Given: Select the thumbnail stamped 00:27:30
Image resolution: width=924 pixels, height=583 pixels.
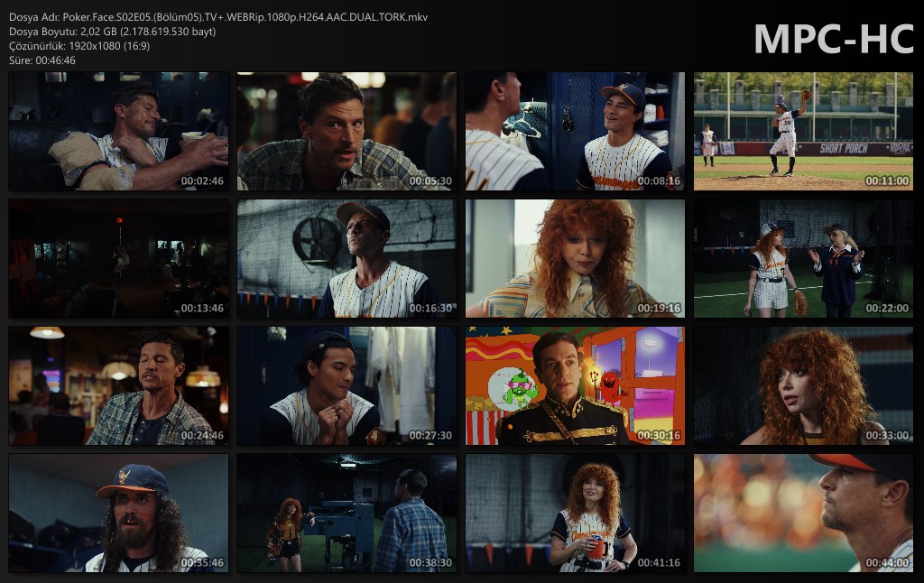Looking at the screenshot, I should (x=346, y=386).
